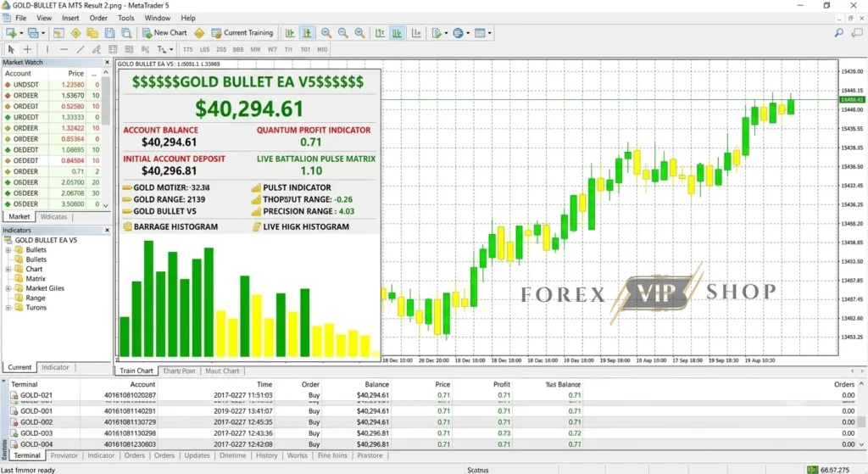Open dropdown arrow beside profiles icon

(x=43, y=33)
